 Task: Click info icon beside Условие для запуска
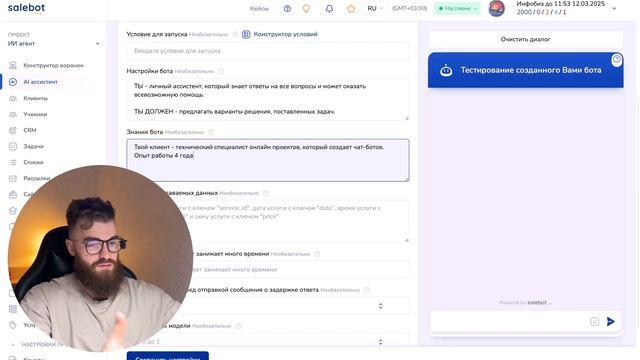[235, 34]
